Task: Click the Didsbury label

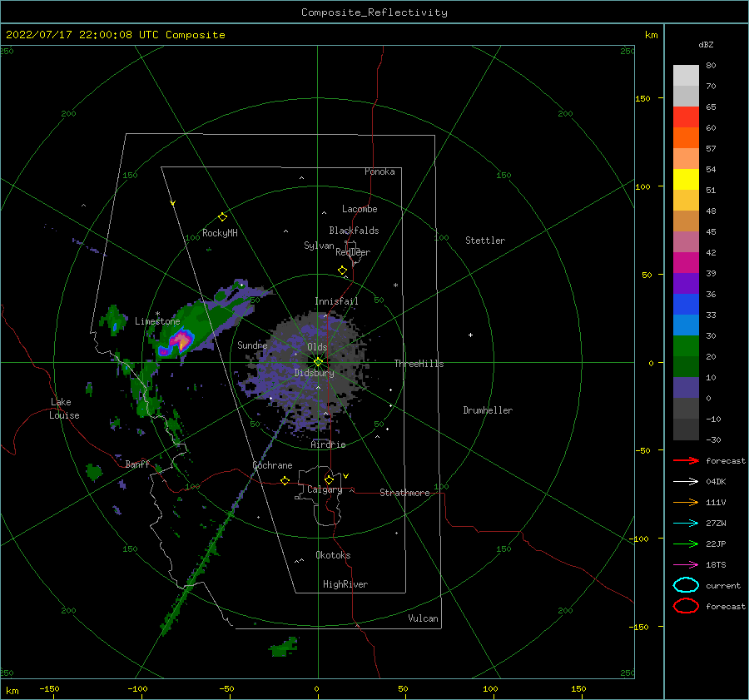Action: click(314, 373)
